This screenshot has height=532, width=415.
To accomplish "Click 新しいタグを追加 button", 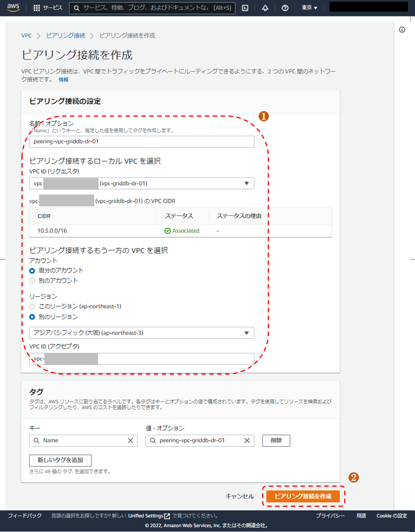I will [x=60, y=460].
